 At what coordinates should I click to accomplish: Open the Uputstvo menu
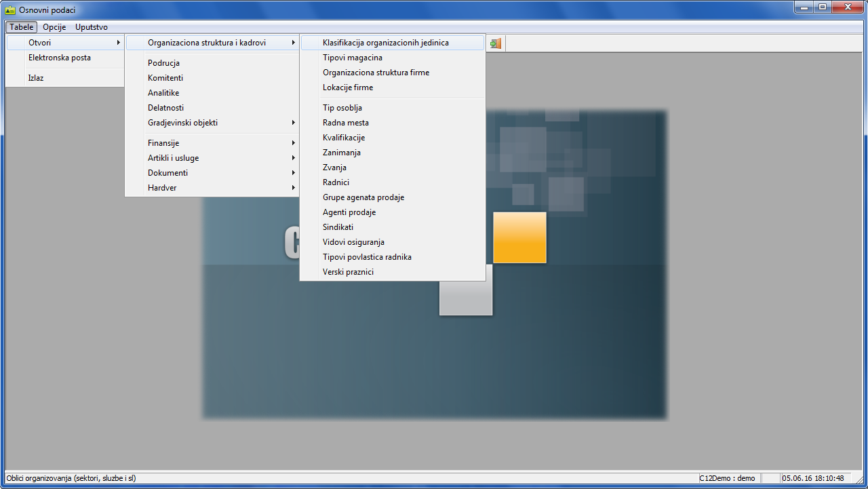coord(92,27)
